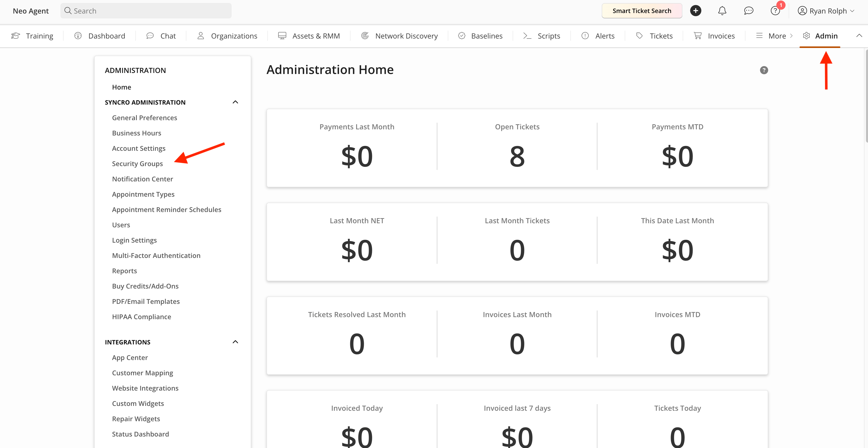Click the Chat speech bubble nav icon
Image resolution: width=868 pixels, height=448 pixels.
(x=150, y=36)
